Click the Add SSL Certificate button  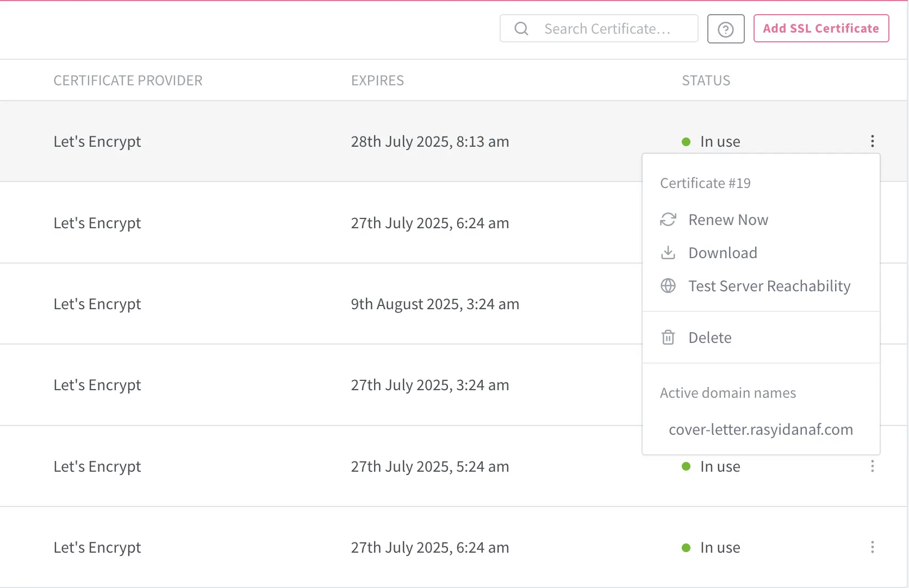(821, 28)
